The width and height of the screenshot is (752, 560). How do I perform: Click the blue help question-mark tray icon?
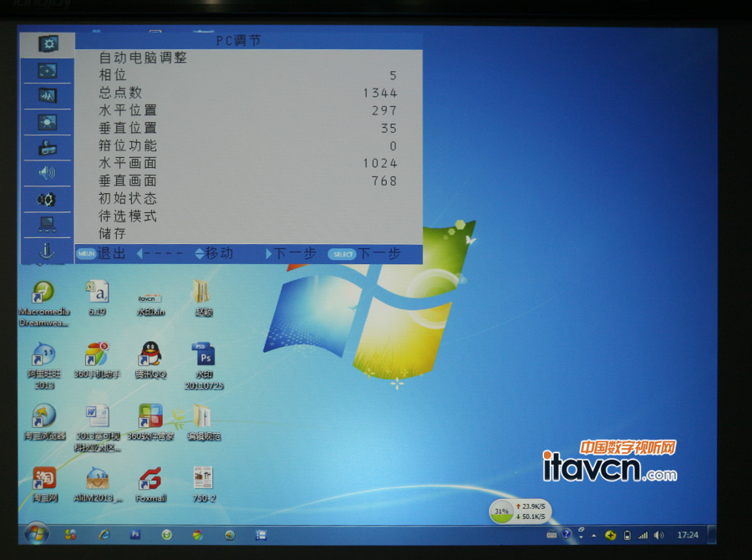pyautogui.click(x=567, y=534)
